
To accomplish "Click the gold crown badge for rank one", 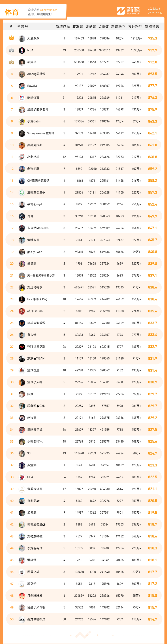I will point(11,38).
